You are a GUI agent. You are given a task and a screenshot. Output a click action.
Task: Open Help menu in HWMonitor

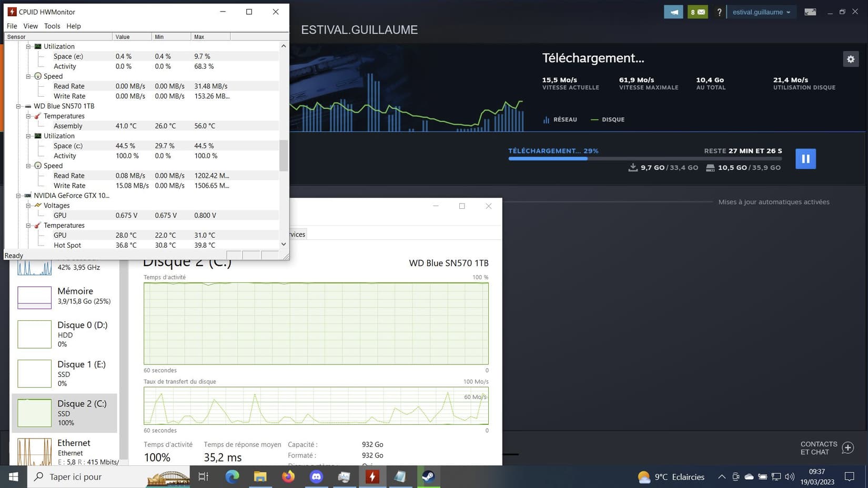pyautogui.click(x=74, y=26)
